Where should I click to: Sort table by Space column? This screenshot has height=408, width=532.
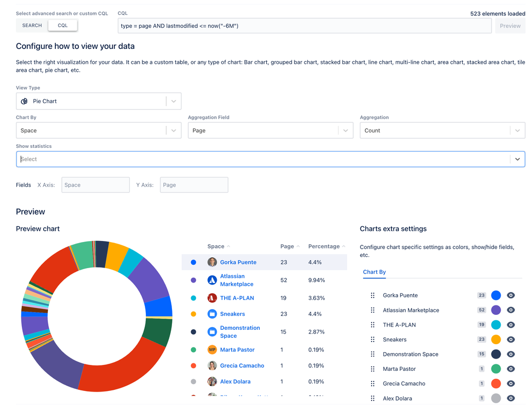point(218,246)
